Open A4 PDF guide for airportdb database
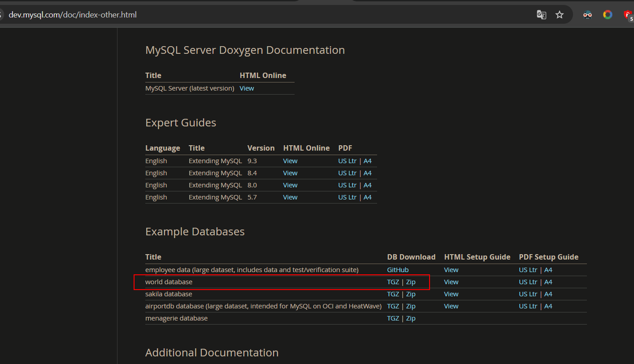The height and width of the screenshot is (364, 634). point(548,306)
